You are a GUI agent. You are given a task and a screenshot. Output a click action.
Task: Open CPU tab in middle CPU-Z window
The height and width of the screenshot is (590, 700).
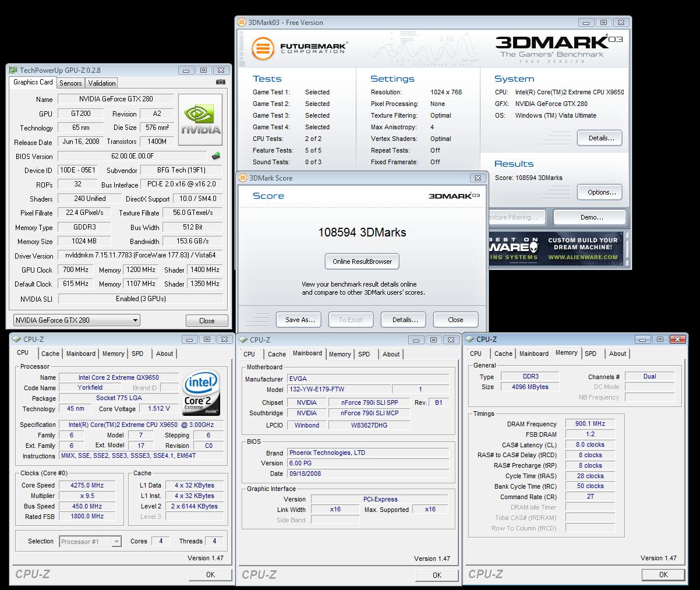249,354
